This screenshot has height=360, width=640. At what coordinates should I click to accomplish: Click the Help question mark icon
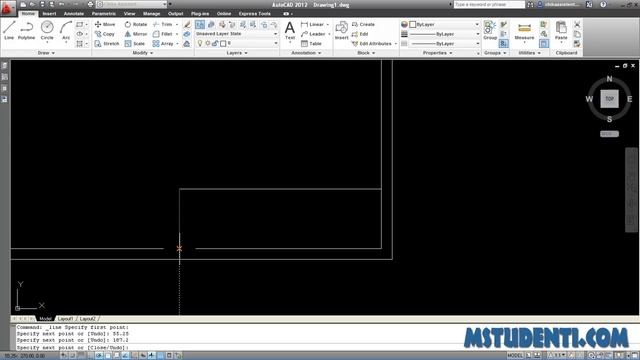point(603,4)
